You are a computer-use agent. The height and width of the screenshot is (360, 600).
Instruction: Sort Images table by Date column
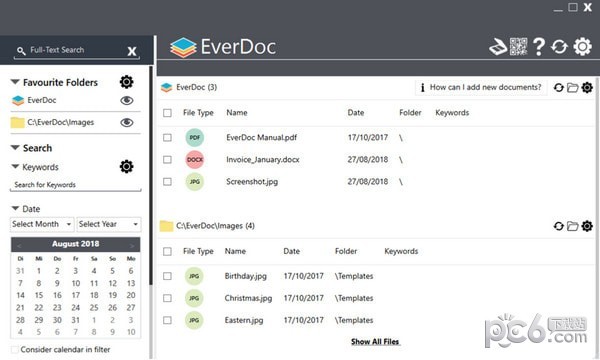click(x=291, y=251)
